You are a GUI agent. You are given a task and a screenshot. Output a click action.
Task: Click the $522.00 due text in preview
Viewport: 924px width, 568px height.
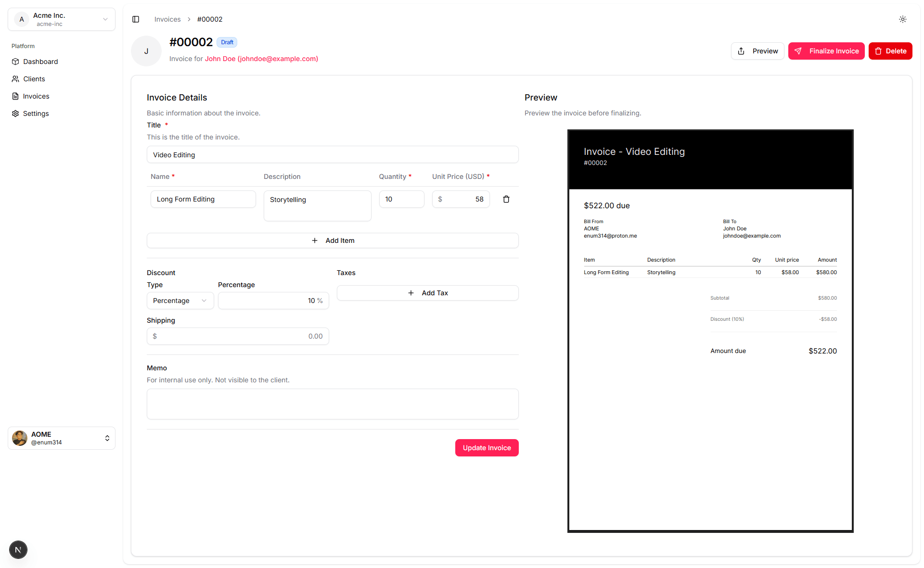607,205
